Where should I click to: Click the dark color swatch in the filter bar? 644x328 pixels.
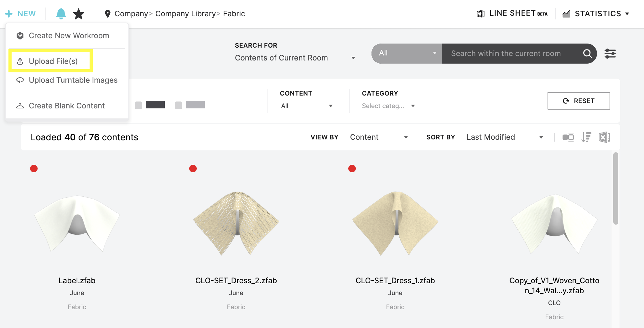pyautogui.click(x=155, y=105)
